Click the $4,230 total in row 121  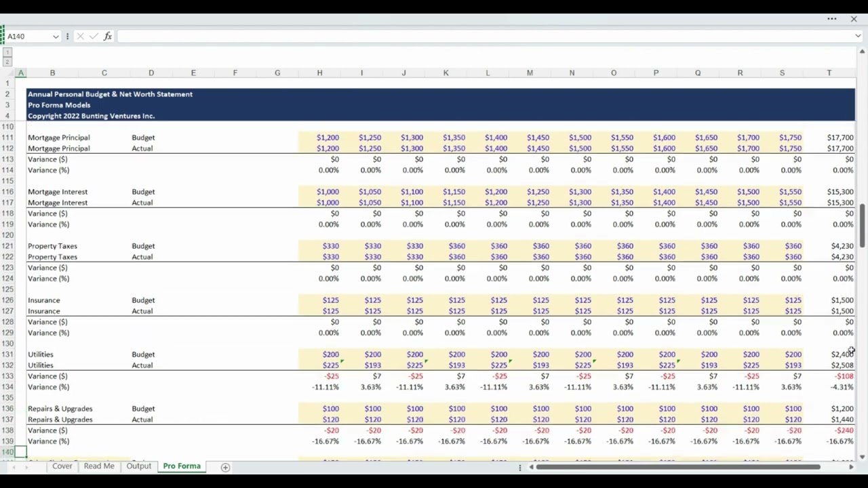[x=842, y=246]
